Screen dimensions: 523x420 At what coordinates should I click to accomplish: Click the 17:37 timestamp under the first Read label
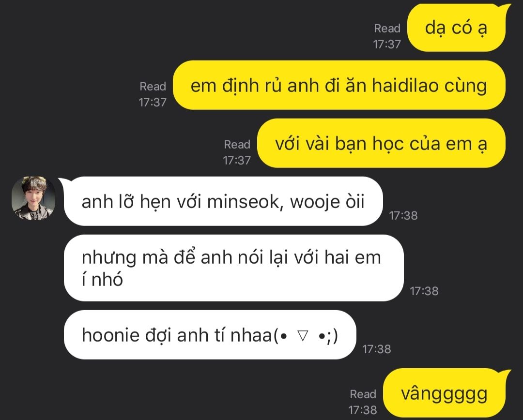click(x=387, y=45)
